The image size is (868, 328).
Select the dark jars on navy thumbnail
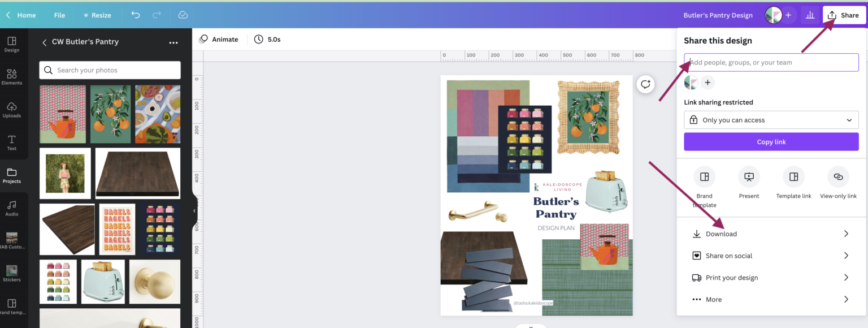160,229
